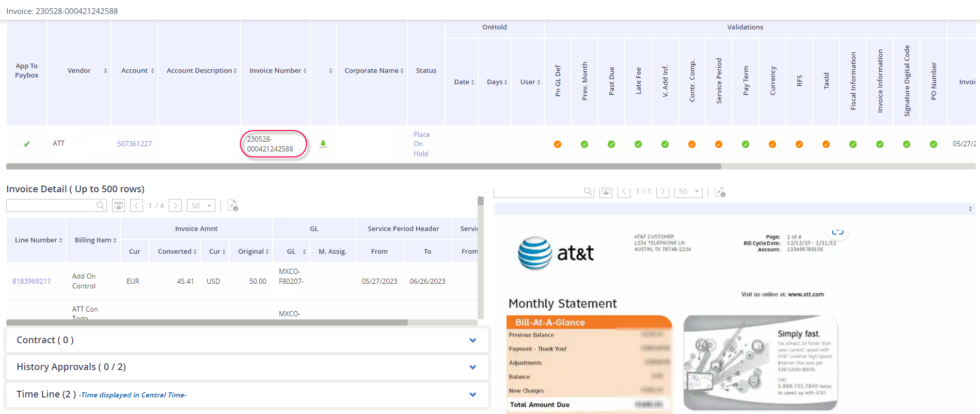Click the search magnifier above document preview
The height and width of the screenshot is (414, 980).
pos(588,191)
